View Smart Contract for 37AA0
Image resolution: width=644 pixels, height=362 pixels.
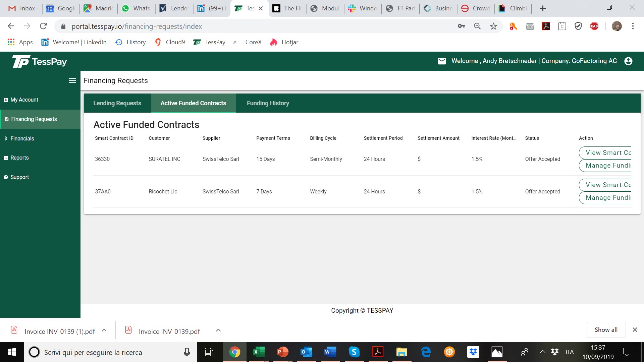(x=605, y=185)
